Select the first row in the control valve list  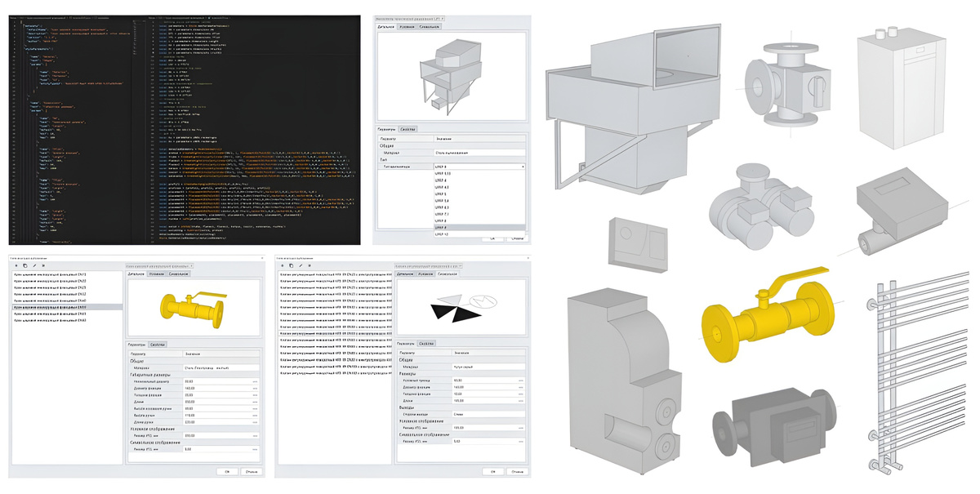pyautogui.click(x=334, y=274)
